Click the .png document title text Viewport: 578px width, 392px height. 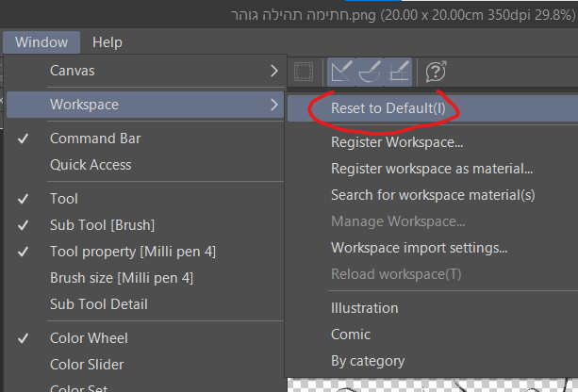403,15
